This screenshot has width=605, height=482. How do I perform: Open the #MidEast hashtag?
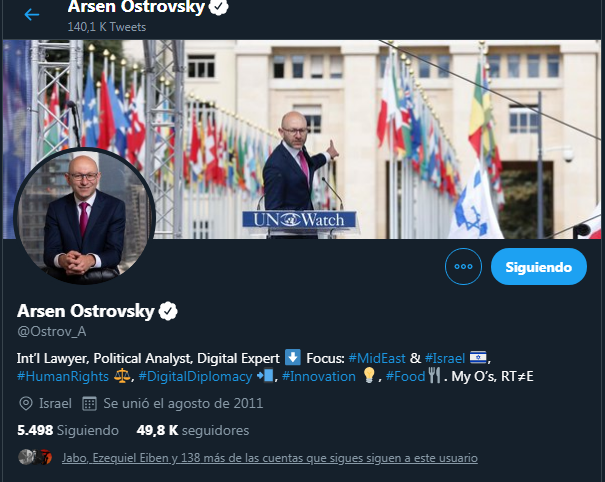point(377,359)
